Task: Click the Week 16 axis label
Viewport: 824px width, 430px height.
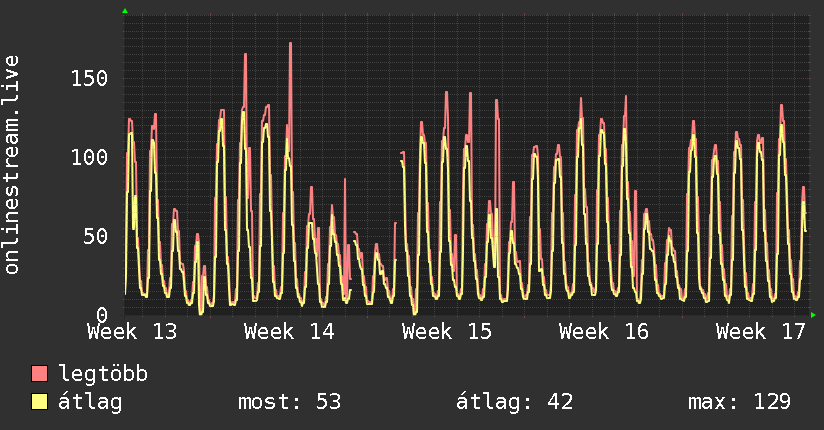Action: click(x=604, y=332)
